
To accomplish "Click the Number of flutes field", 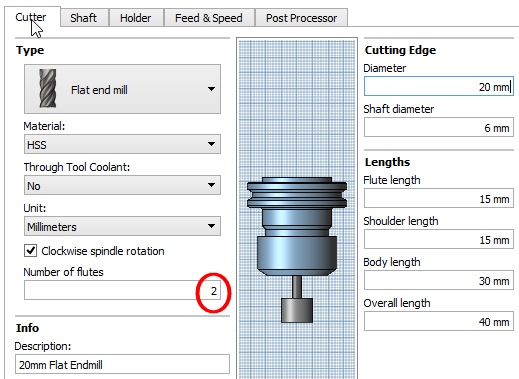I will pos(122,290).
